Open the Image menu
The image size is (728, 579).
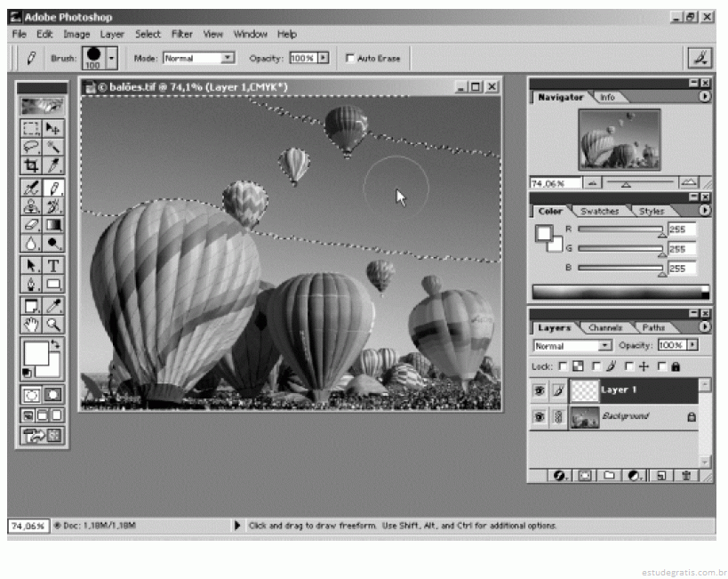pyautogui.click(x=76, y=35)
